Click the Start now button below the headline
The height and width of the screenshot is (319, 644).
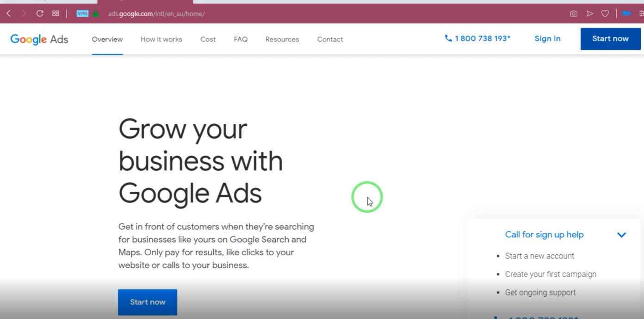click(148, 302)
